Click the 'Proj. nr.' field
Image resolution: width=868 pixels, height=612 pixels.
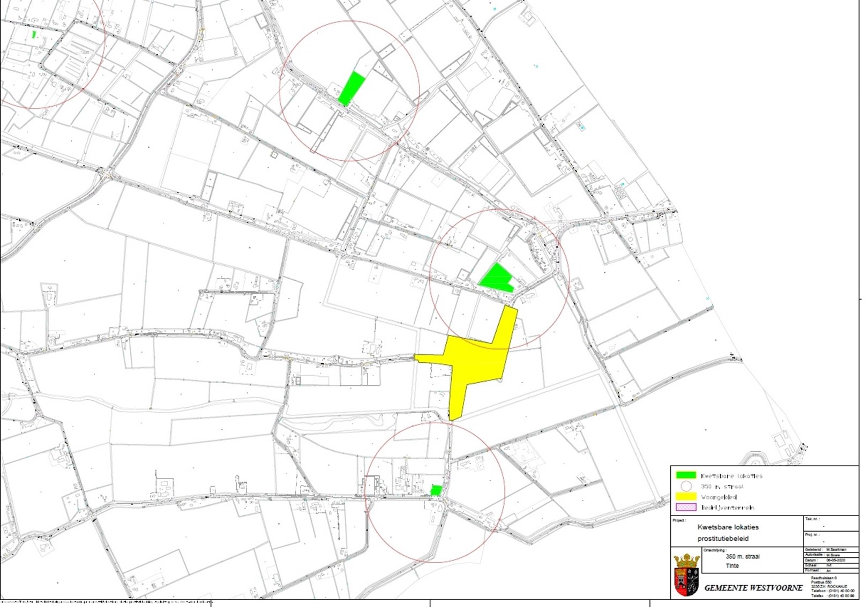point(832,539)
